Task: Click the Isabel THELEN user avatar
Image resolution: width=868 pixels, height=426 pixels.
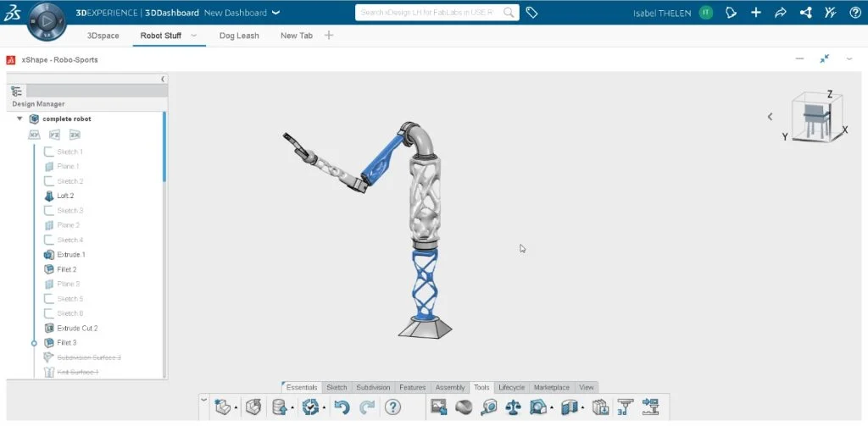Action: [706, 13]
